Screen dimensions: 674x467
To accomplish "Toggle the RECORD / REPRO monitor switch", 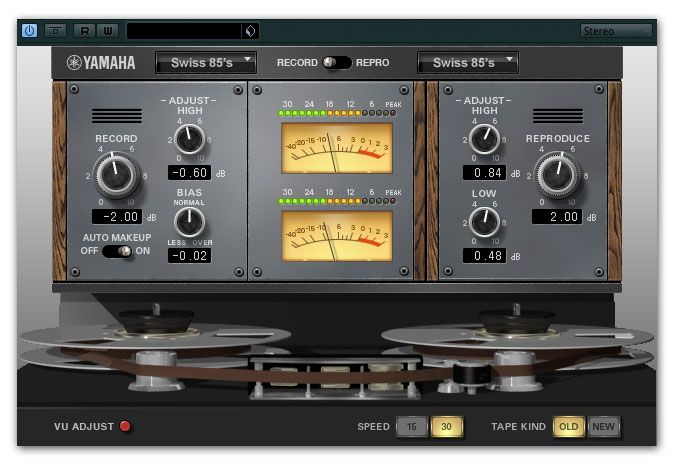I will (x=337, y=63).
